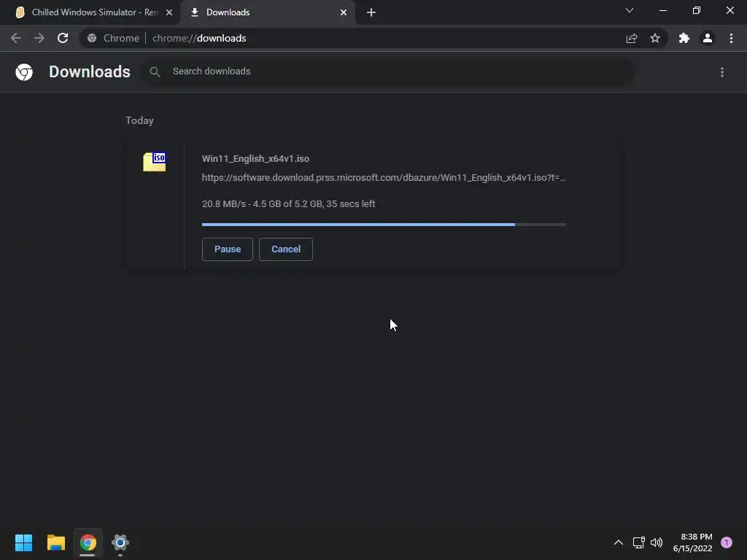The width and height of the screenshot is (747, 560).
Task: Click the download progress bar
Action: (x=384, y=225)
